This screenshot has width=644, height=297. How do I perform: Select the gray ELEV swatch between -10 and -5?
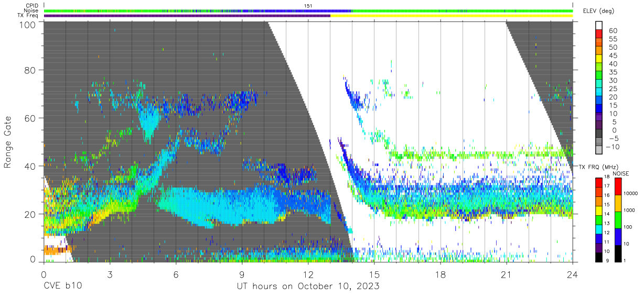pos(600,142)
